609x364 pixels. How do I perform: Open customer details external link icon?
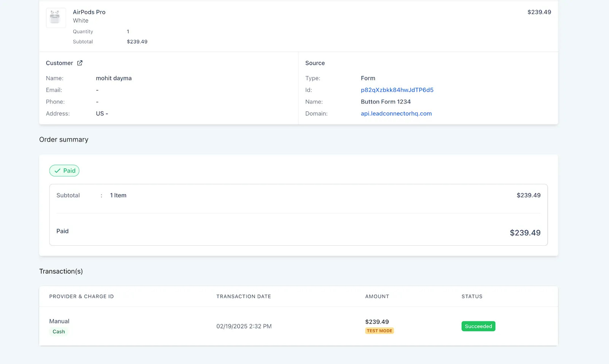[x=80, y=63]
